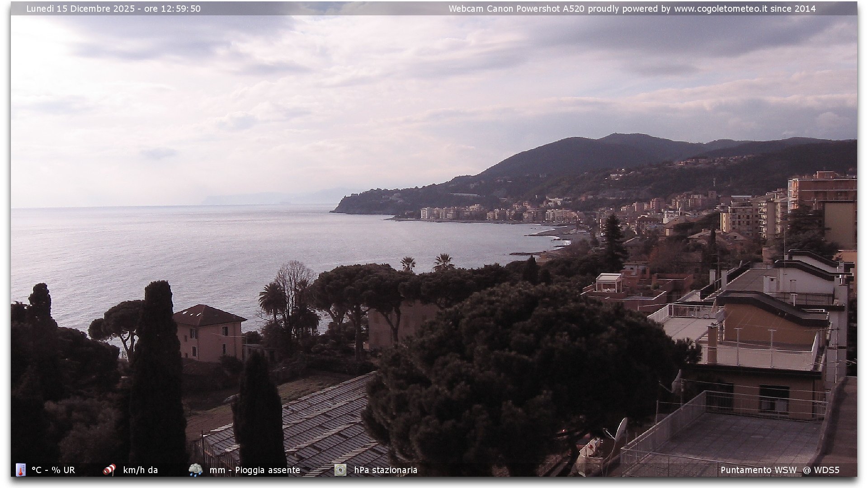Click the twin palm trees above the pines

426,263
